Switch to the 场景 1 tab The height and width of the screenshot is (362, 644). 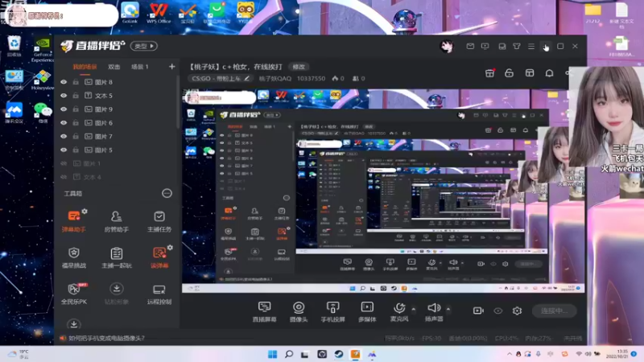(x=139, y=67)
